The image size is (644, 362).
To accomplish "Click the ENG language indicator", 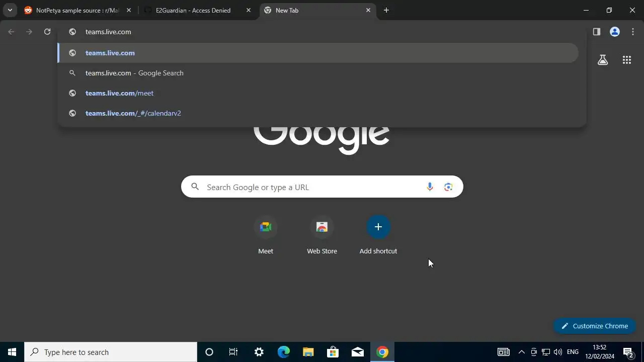I will (x=573, y=352).
